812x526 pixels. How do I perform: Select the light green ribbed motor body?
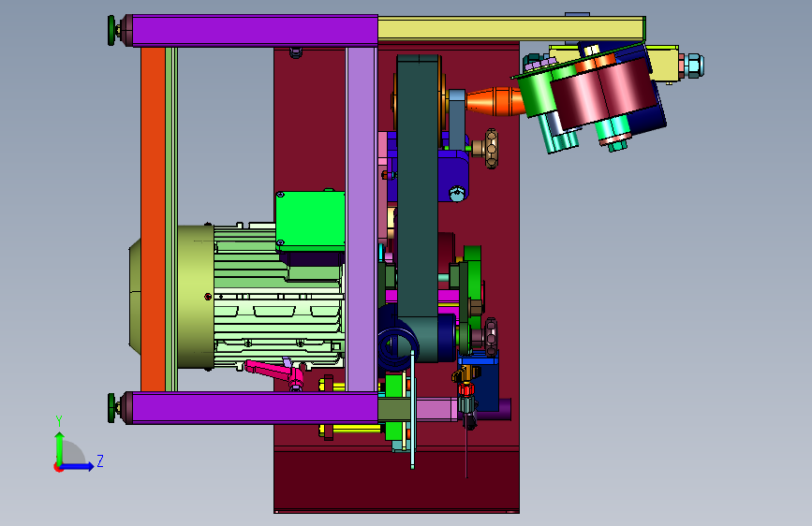pos(278,311)
